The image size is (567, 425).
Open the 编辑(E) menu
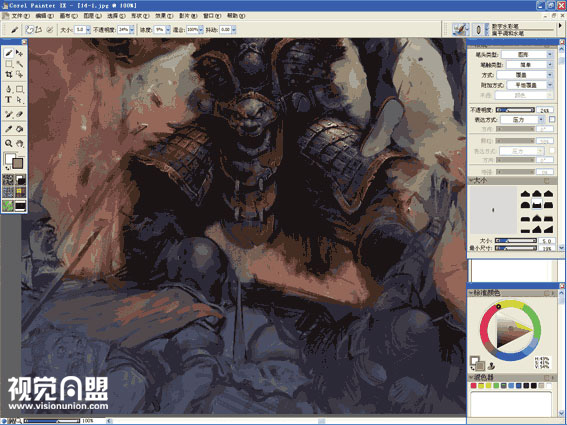44,16
